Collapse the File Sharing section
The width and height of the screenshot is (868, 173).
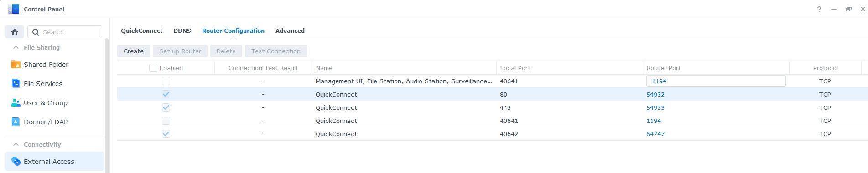coord(16,47)
